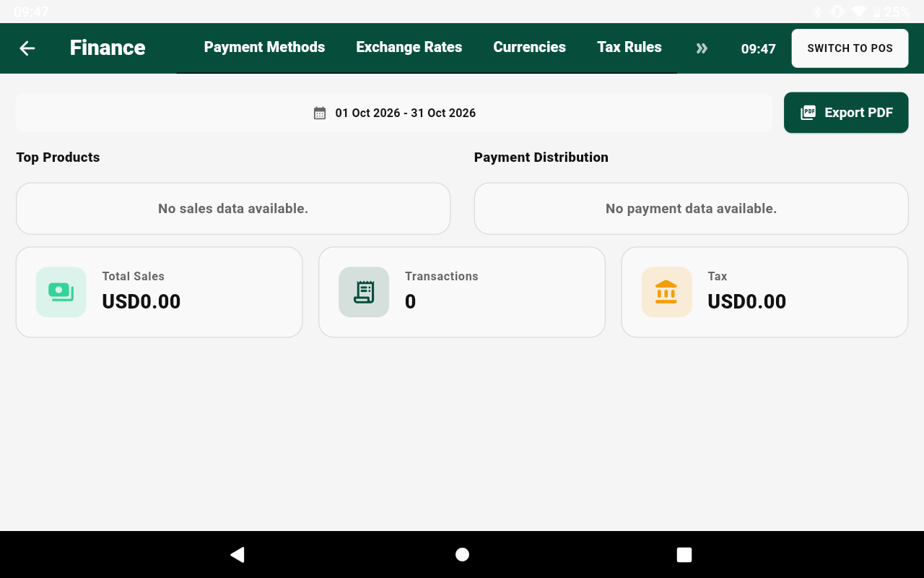Click the Switch to POS button
Image resolution: width=924 pixels, height=578 pixels.
click(x=850, y=48)
